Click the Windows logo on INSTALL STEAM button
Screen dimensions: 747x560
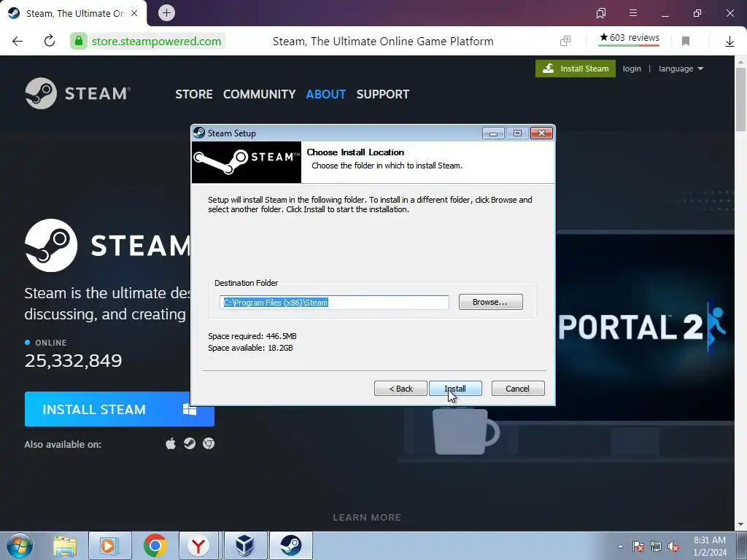coord(190,409)
